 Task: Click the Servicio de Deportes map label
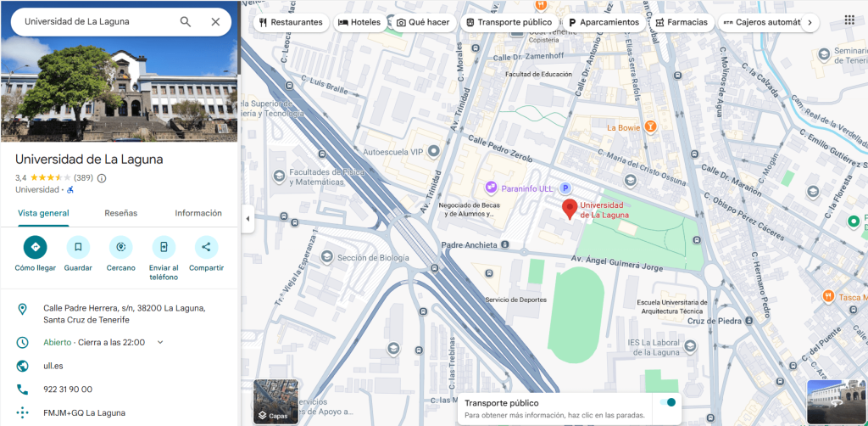pyautogui.click(x=516, y=300)
